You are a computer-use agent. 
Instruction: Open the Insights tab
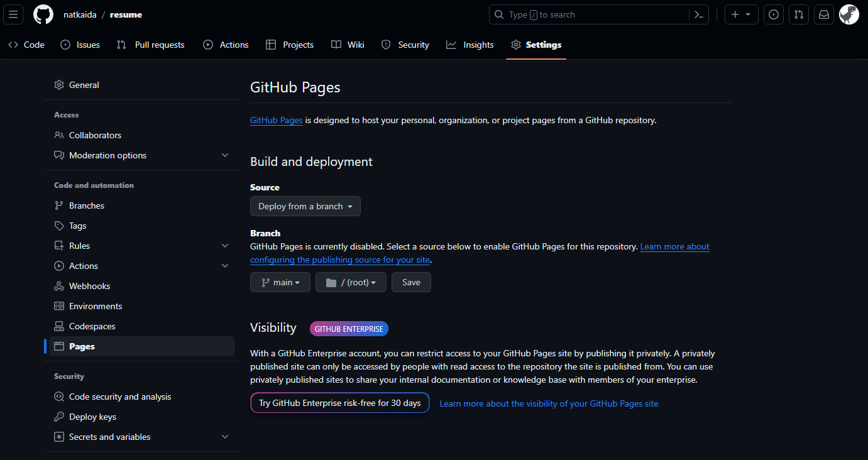coord(470,45)
